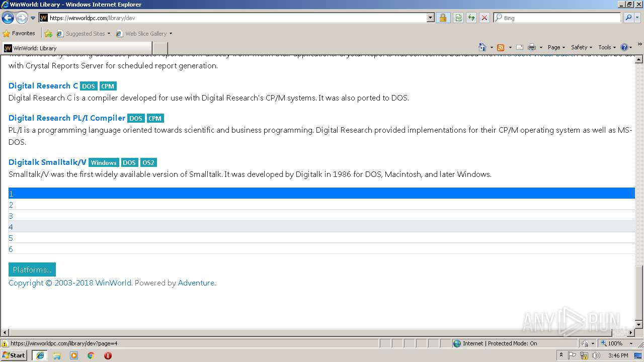
Task: Open a new blank tab
Action: coord(160,48)
